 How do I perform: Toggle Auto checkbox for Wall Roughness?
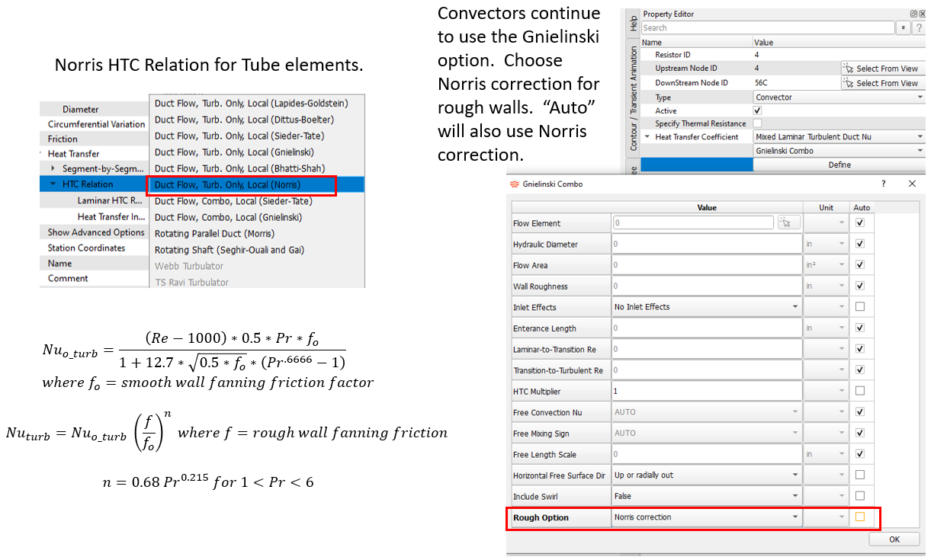(860, 286)
